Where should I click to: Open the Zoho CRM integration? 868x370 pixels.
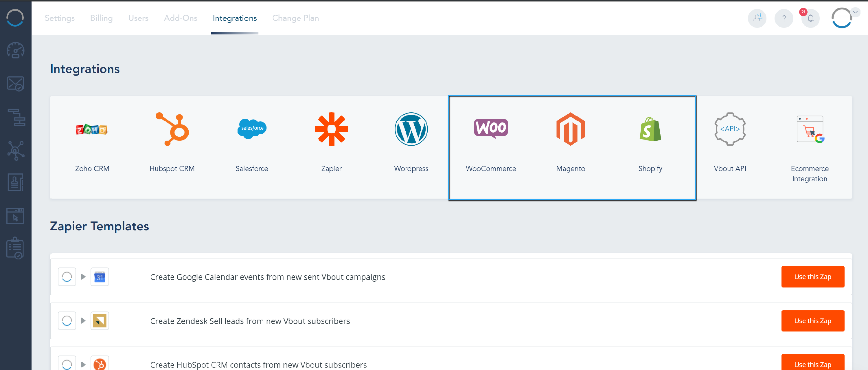pos(92,129)
